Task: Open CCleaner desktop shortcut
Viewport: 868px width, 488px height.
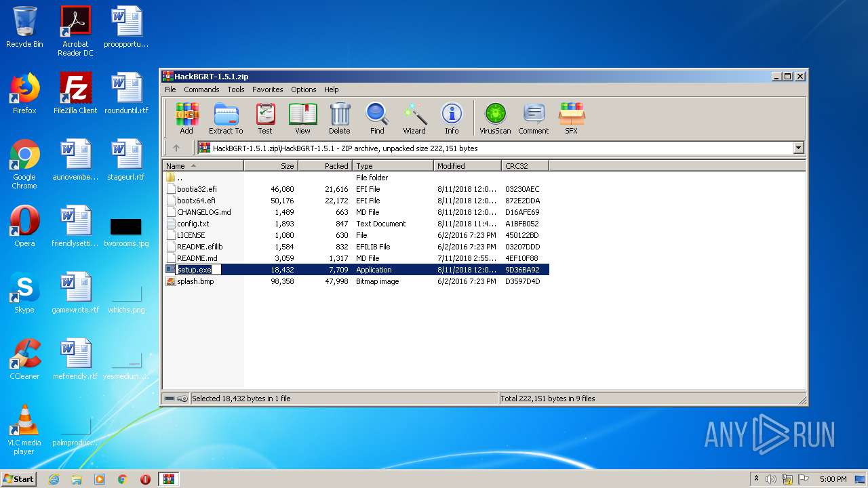Action: 24,359
